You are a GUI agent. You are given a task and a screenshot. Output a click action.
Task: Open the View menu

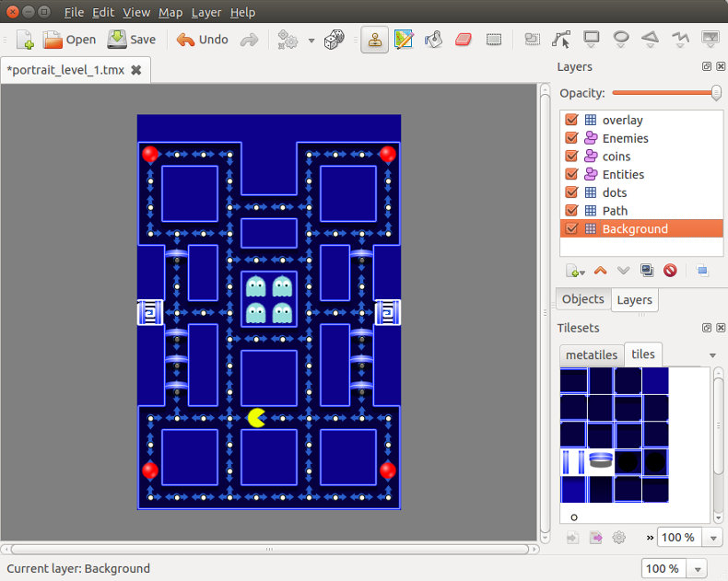[136, 13]
